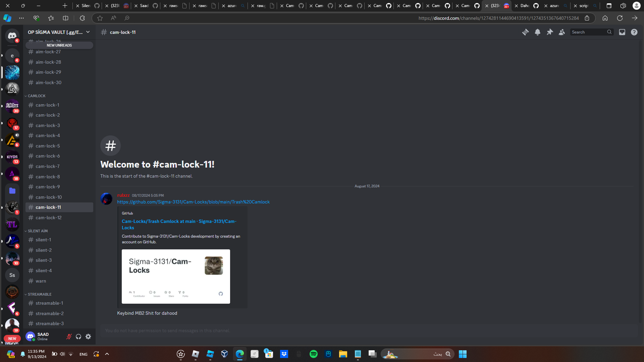Image resolution: width=644 pixels, height=362 pixels.
Task: Open the Ss server icon
Action: click(x=12, y=275)
